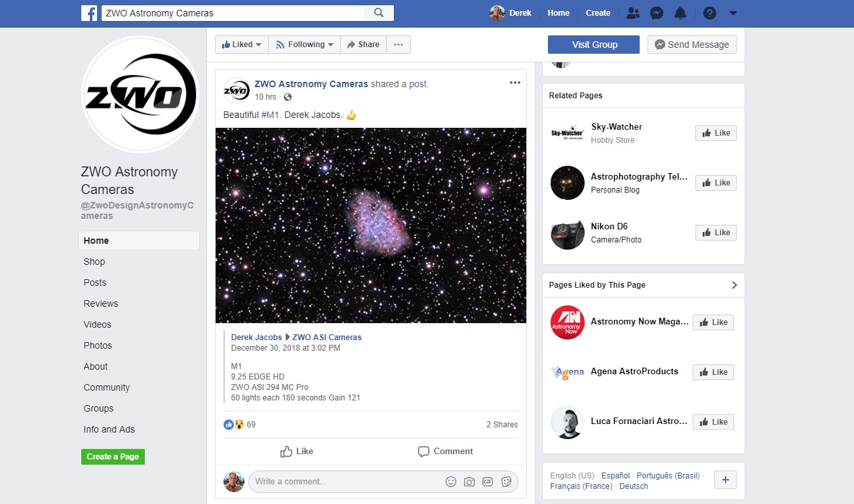The height and width of the screenshot is (504, 854).
Task: Focus the Write a comment field
Action: click(x=345, y=482)
